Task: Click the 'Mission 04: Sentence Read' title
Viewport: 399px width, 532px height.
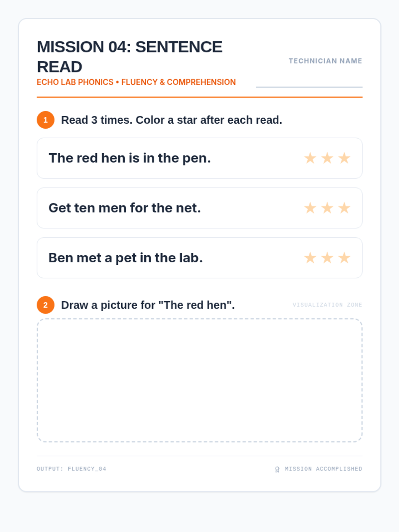Action: tap(130, 57)
